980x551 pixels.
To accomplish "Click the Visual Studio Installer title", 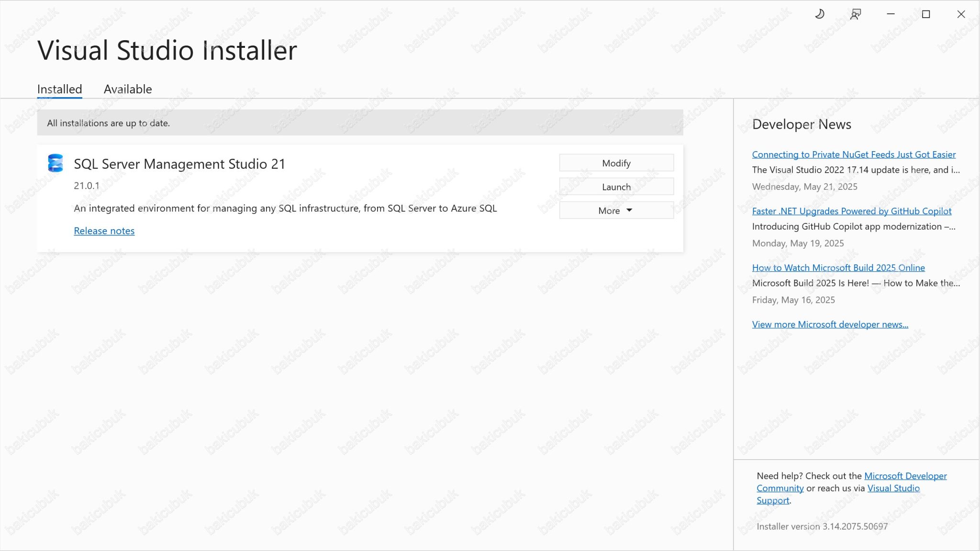I will pos(167,49).
